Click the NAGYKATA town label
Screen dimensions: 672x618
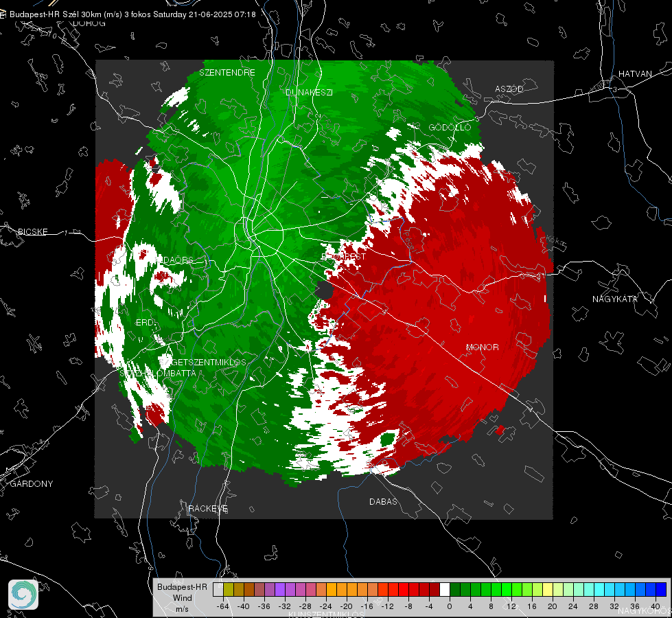pyautogui.click(x=614, y=299)
